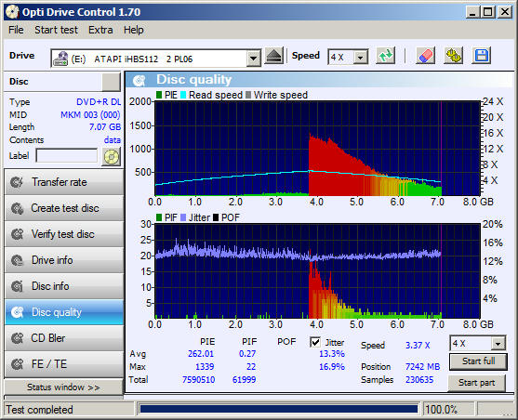The width and height of the screenshot is (518, 420).
Task: Click the disc Label text field
Action: pos(67,155)
